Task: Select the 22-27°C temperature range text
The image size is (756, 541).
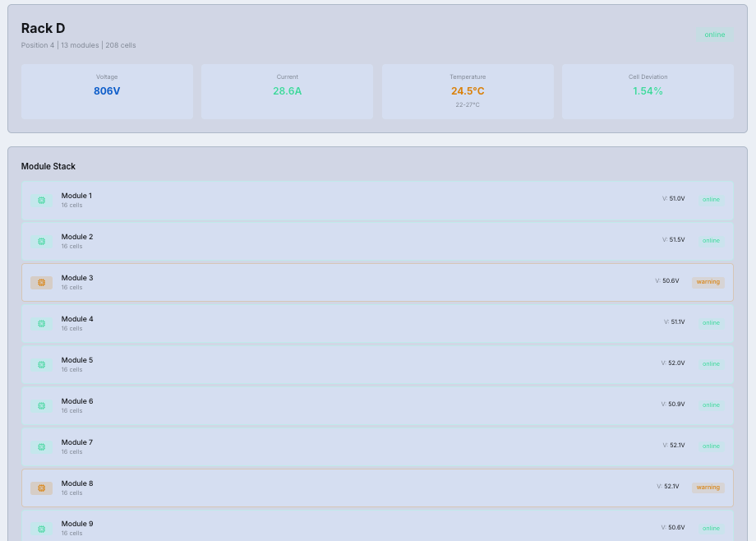Action: coord(468,104)
